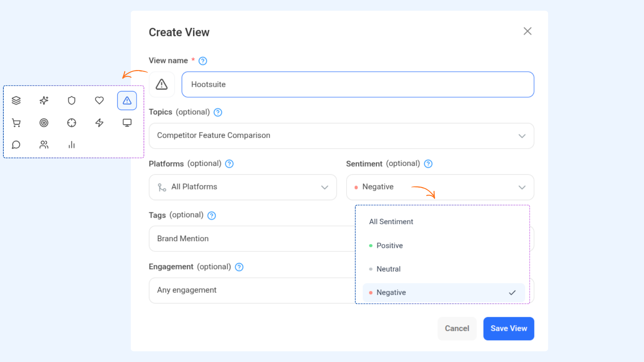This screenshot has height=362, width=644.
Task: Select the heart icon
Action: [99, 101]
